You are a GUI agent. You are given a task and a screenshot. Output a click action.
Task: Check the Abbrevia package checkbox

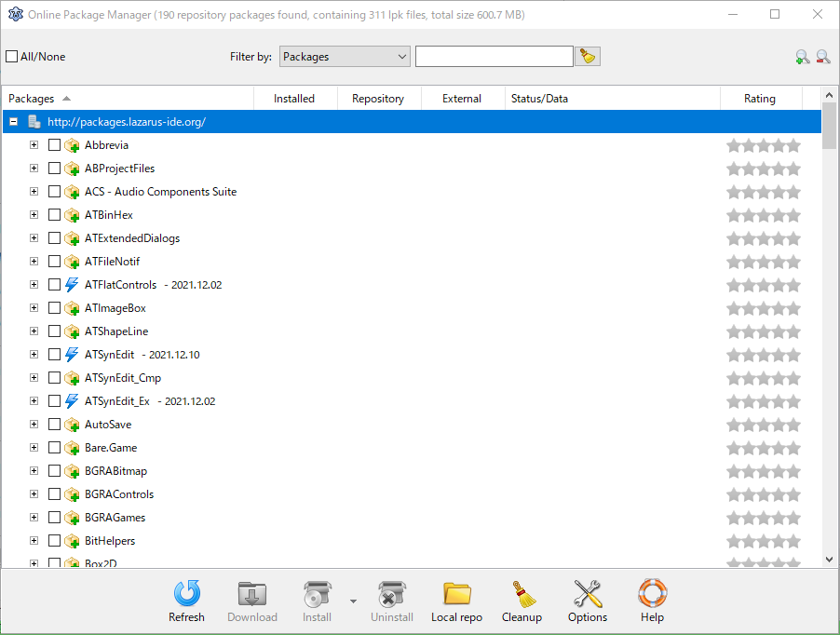coord(54,145)
